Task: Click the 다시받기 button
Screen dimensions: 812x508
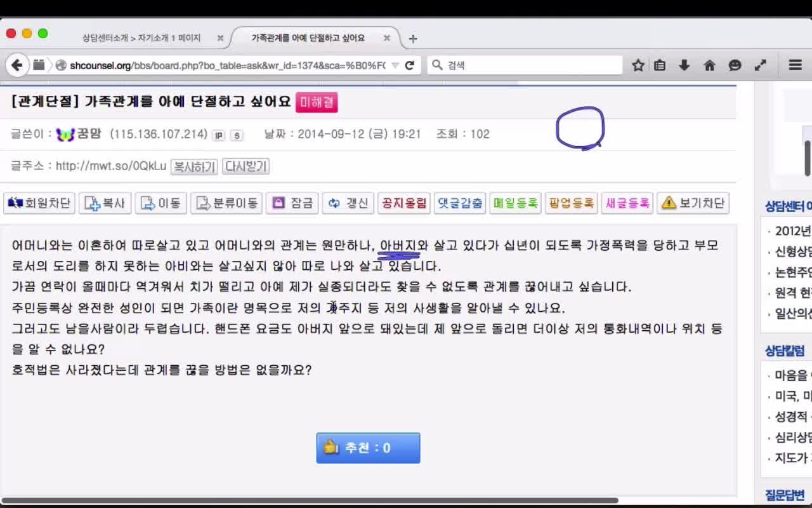Action: pos(246,166)
